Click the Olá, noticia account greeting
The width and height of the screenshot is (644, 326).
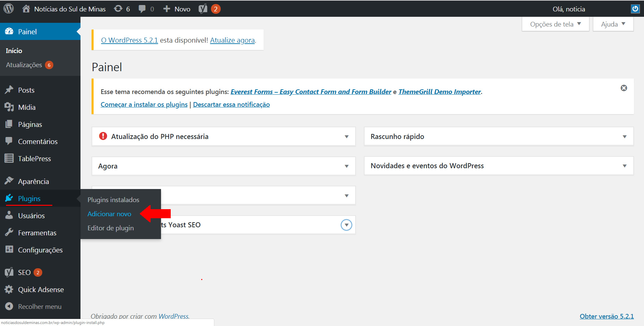click(x=569, y=9)
